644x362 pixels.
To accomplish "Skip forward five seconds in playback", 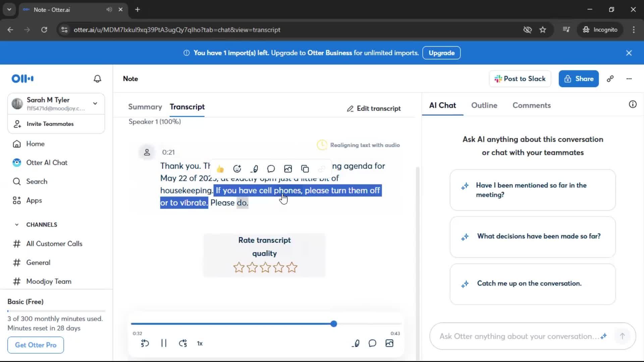I will pyautogui.click(x=183, y=343).
